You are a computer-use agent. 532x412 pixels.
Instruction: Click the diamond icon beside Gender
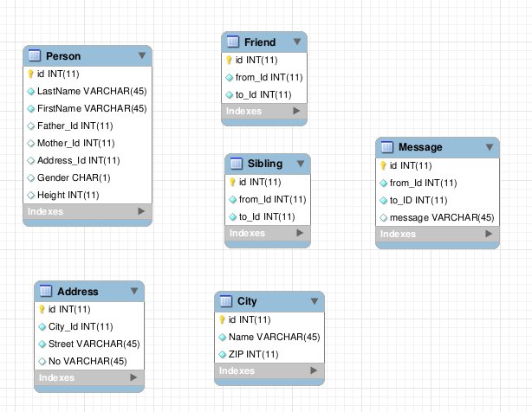31,178
